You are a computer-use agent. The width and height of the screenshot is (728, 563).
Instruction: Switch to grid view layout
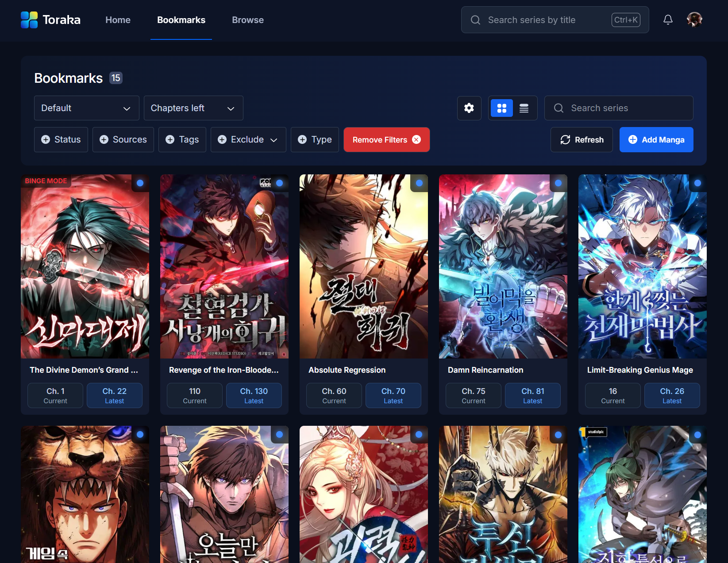(x=501, y=108)
